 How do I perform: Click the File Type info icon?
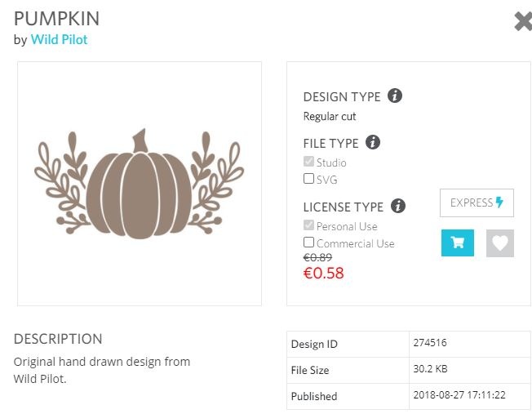[x=373, y=142]
